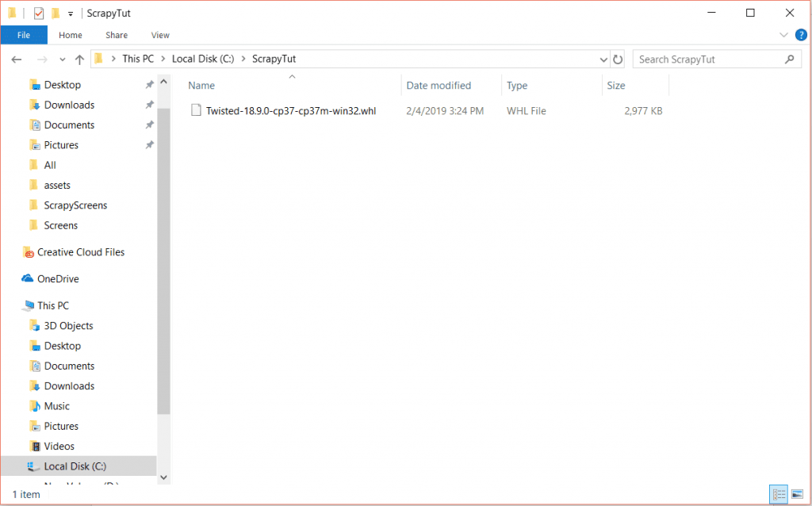Open the All folder in sidebar

pos(50,165)
